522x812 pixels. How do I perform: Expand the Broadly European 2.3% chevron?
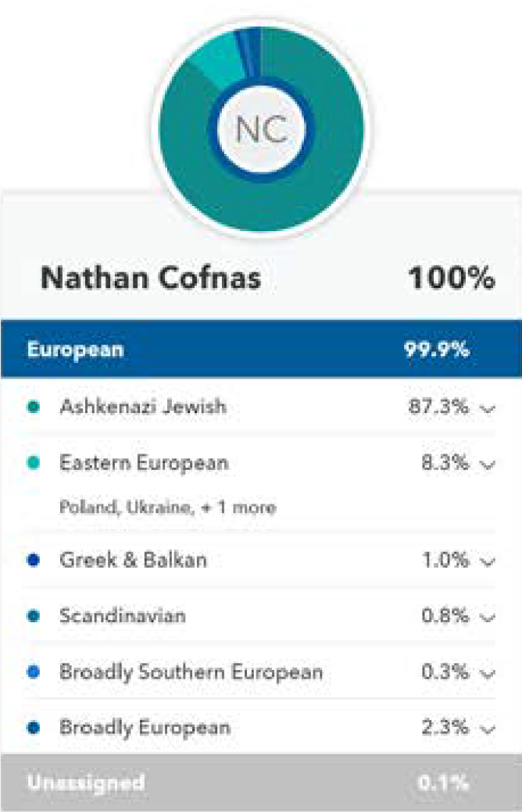tap(488, 729)
